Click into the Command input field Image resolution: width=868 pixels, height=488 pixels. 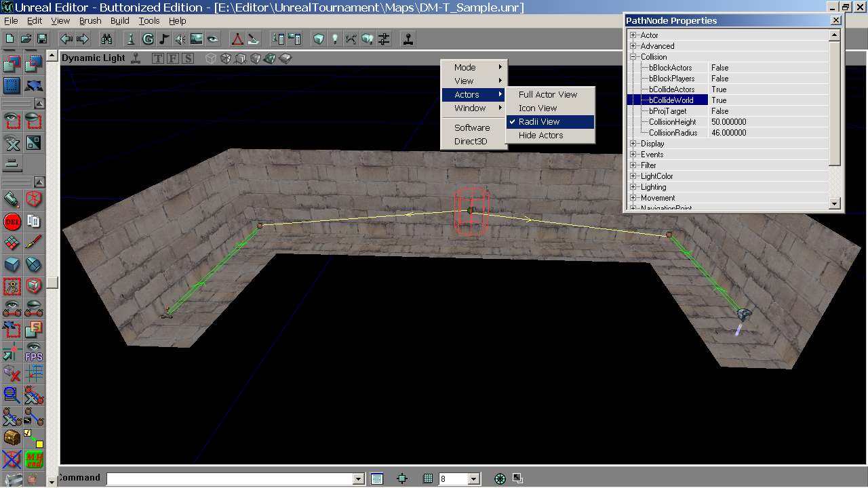tap(230, 479)
